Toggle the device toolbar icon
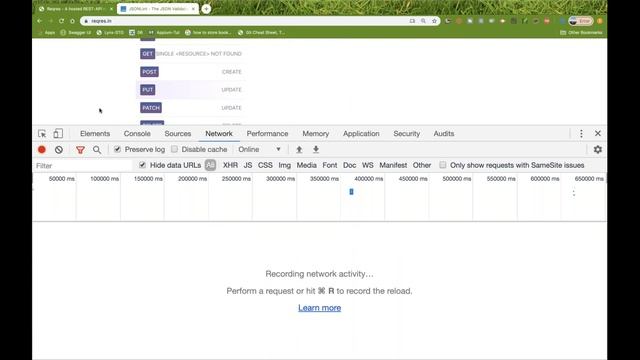This screenshot has height=360, width=640. [x=58, y=133]
